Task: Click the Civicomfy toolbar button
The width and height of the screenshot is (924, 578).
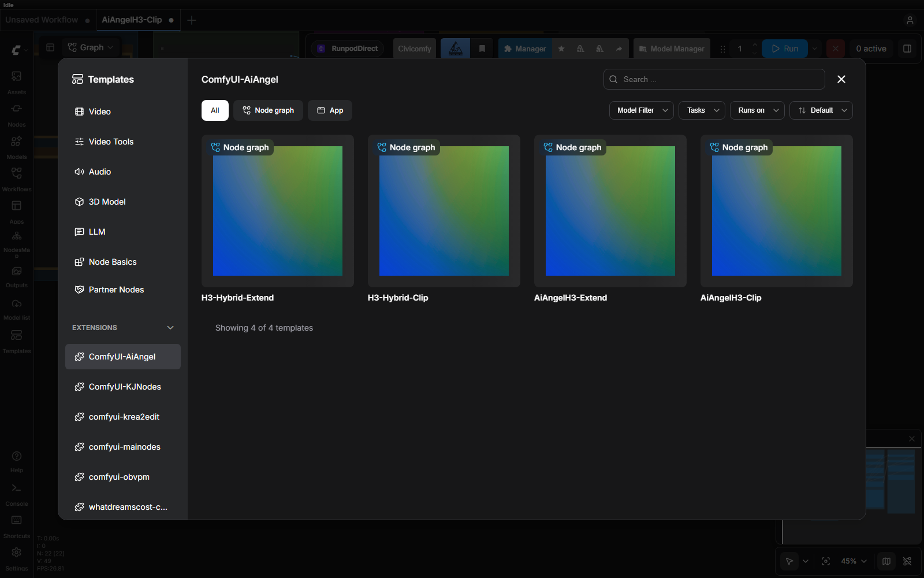Action: [x=415, y=49]
